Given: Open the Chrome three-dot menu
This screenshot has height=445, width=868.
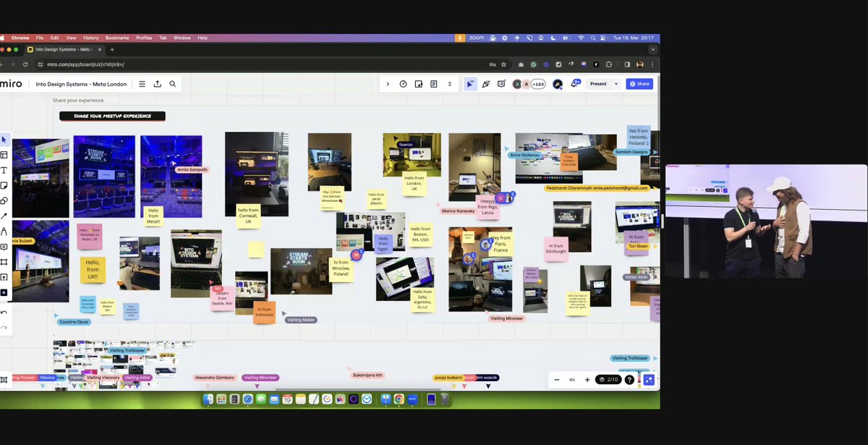Looking at the screenshot, I should click(653, 64).
